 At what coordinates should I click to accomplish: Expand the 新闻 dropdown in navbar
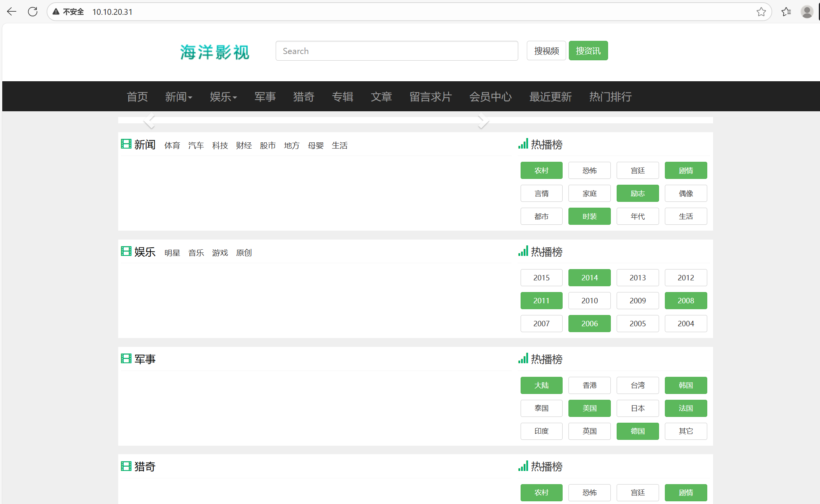tap(178, 96)
